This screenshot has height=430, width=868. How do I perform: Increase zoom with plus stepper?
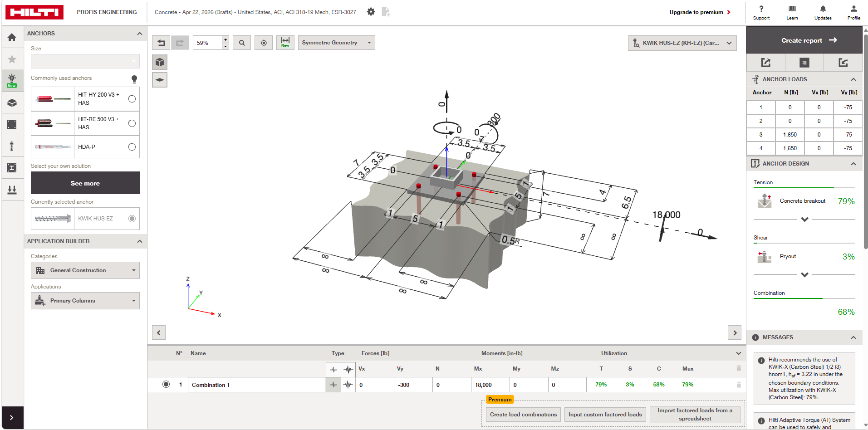226,39
